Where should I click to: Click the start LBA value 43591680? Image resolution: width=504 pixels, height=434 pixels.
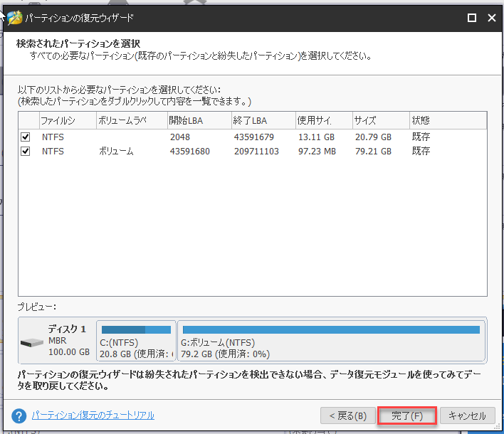[189, 152]
